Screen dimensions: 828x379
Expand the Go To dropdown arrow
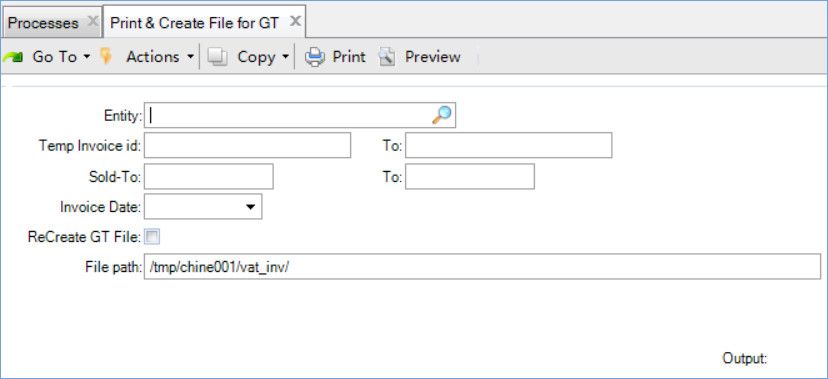pyautogui.click(x=87, y=57)
